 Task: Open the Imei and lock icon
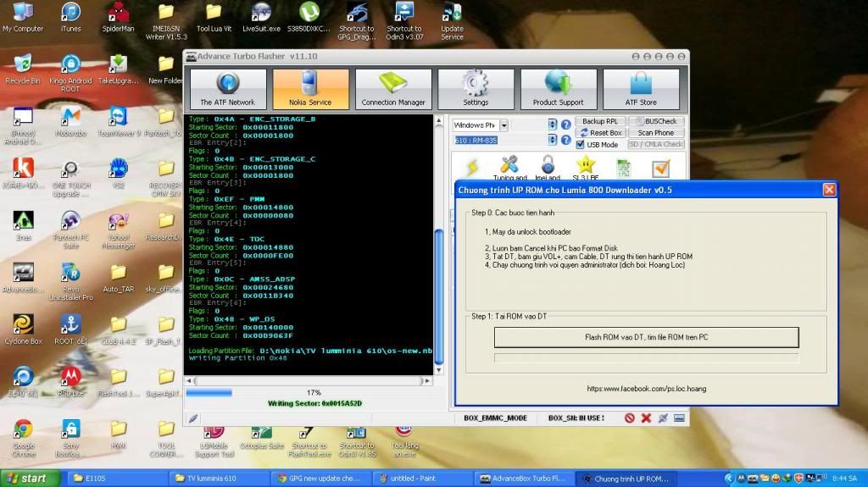tap(548, 169)
